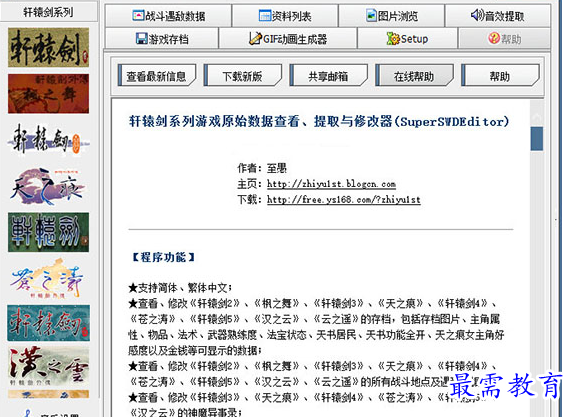
Task: Select the 帮助 tab in top row
Action: tap(504, 38)
